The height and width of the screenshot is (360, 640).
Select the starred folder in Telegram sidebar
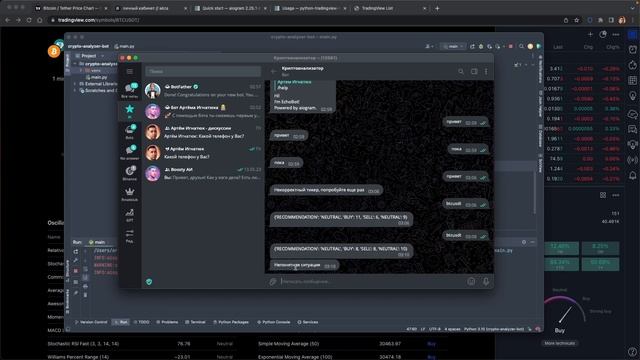coord(129,111)
